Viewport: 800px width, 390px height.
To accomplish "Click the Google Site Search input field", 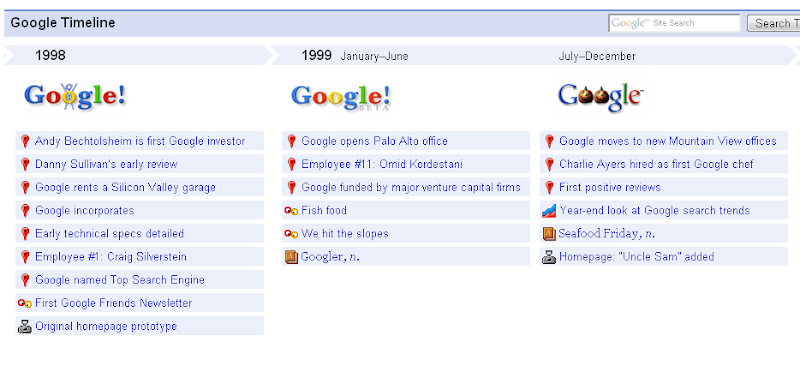I will click(674, 23).
